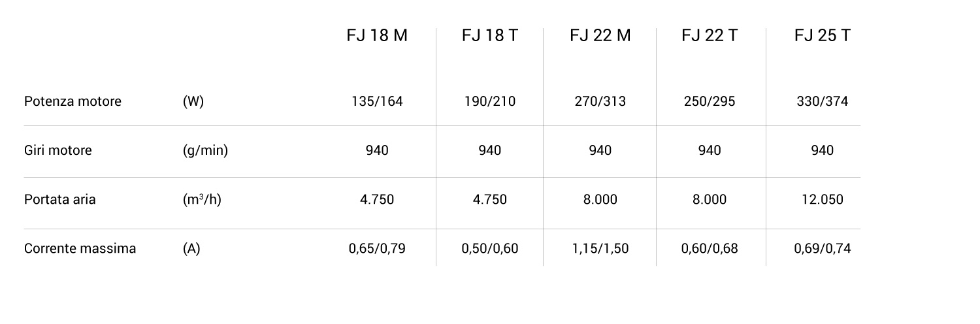Select the FJ 22 M column header
Image resolution: width=980 pixels, height=324 pixels.
tap(600, 36)
